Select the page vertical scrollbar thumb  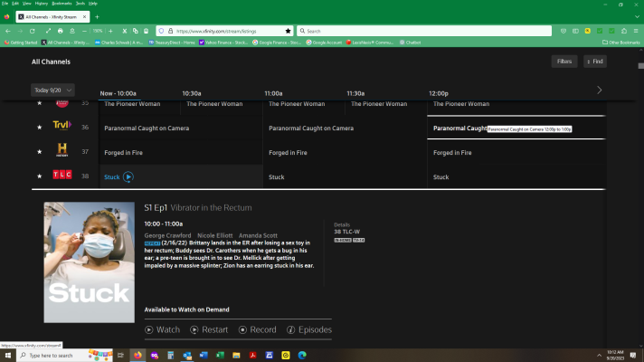640,66
